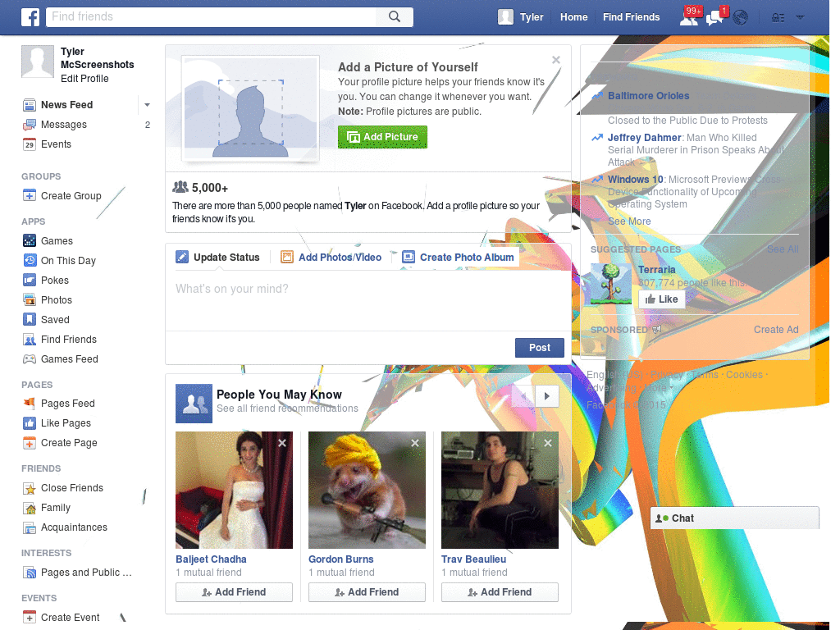Click the search magnifier button

click(x=395, y=16)
